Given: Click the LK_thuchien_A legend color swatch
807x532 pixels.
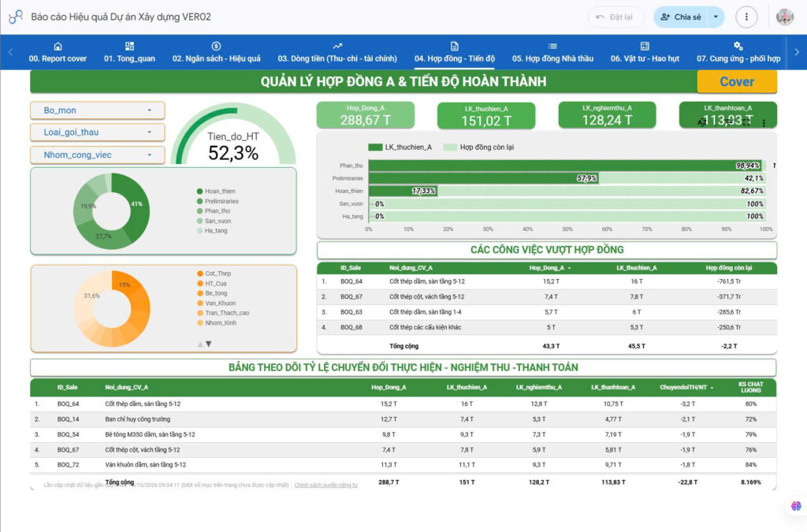Looking at the screenshot, I should click(x=375, y=147).
